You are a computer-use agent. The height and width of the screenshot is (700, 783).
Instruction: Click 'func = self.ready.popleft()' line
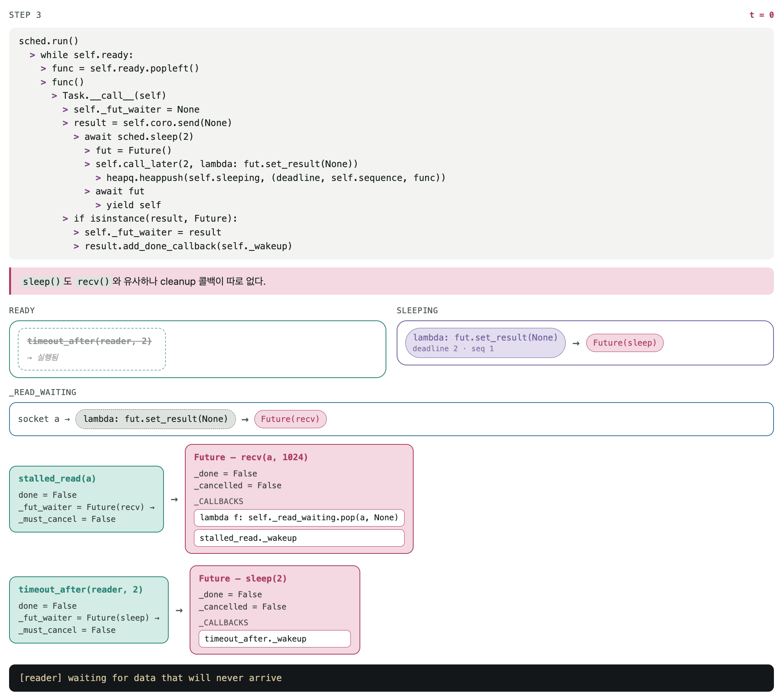click(125, 68)
